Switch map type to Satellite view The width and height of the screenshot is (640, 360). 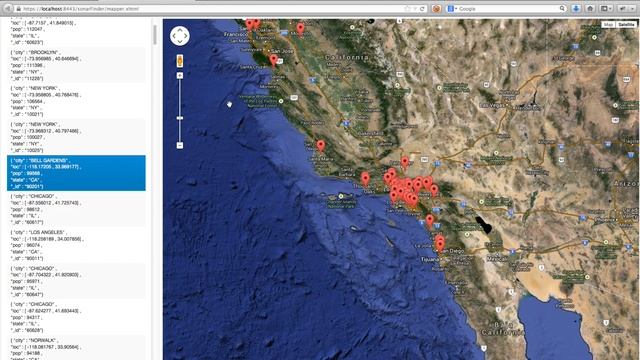[626, 24]
